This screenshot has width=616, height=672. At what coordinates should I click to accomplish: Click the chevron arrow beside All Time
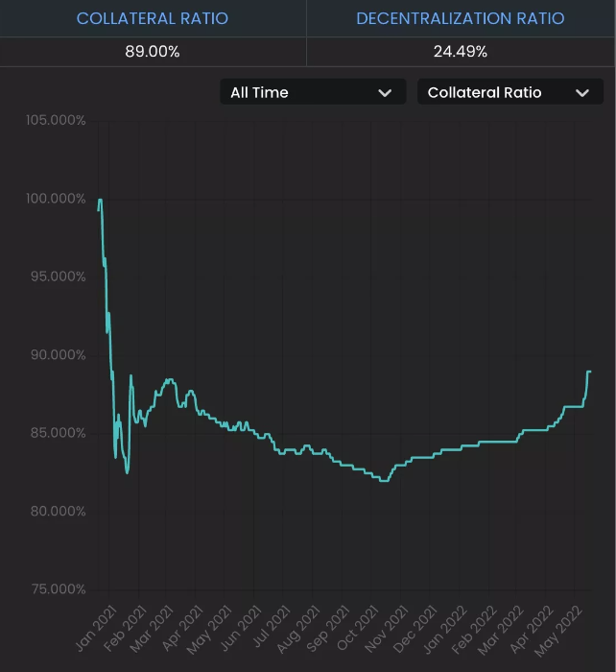click(x=385, y=93)
